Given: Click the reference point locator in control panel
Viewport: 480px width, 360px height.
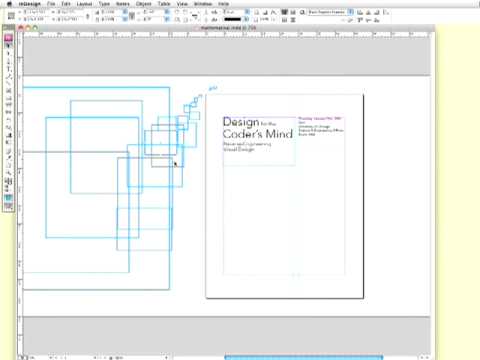Looking at the screenshot, I should pyautogui.click(x=11, y=16).
